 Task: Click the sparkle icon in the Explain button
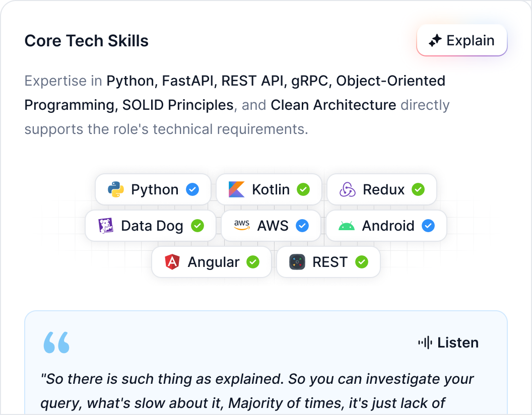435,40
